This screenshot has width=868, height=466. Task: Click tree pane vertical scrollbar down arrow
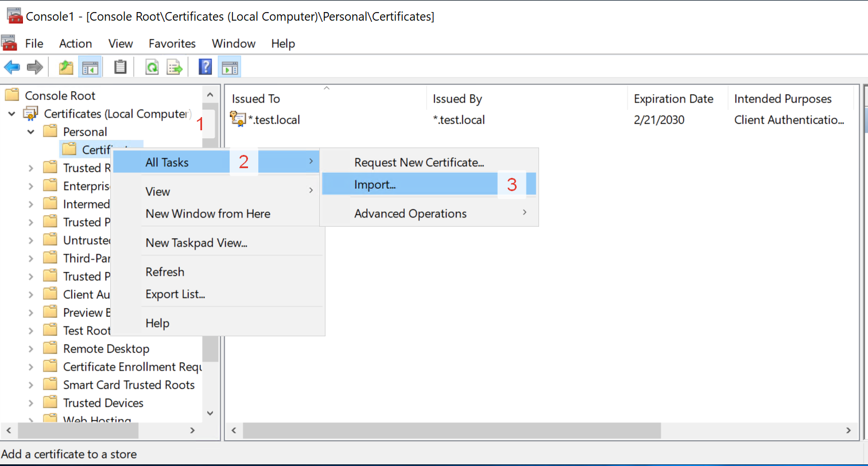point(210,413)
